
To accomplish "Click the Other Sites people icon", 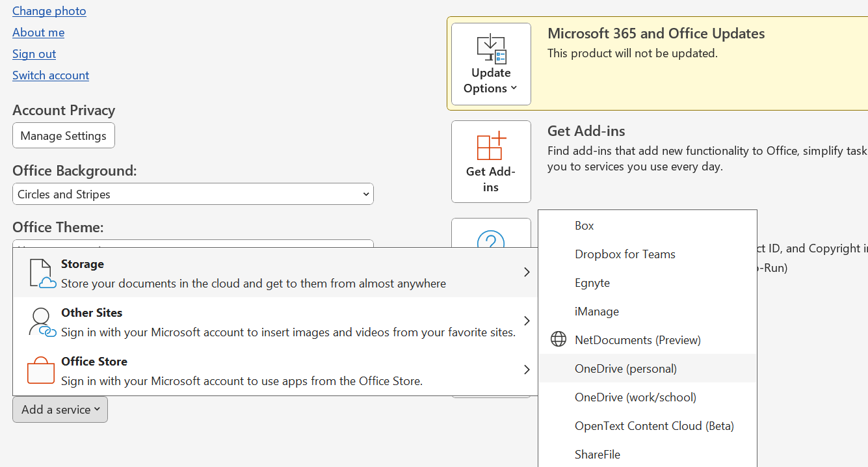I will coord(40,321).
